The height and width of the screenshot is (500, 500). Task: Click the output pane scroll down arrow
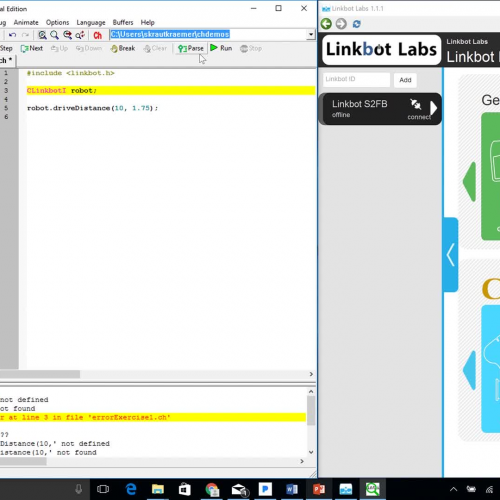[x=311, y=452]
